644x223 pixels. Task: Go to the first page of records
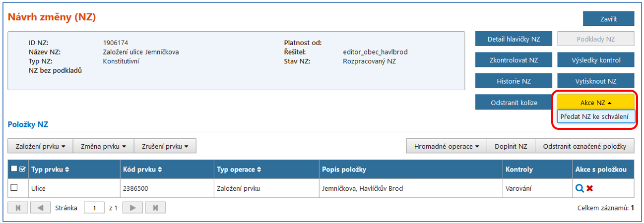click(18, 208)
